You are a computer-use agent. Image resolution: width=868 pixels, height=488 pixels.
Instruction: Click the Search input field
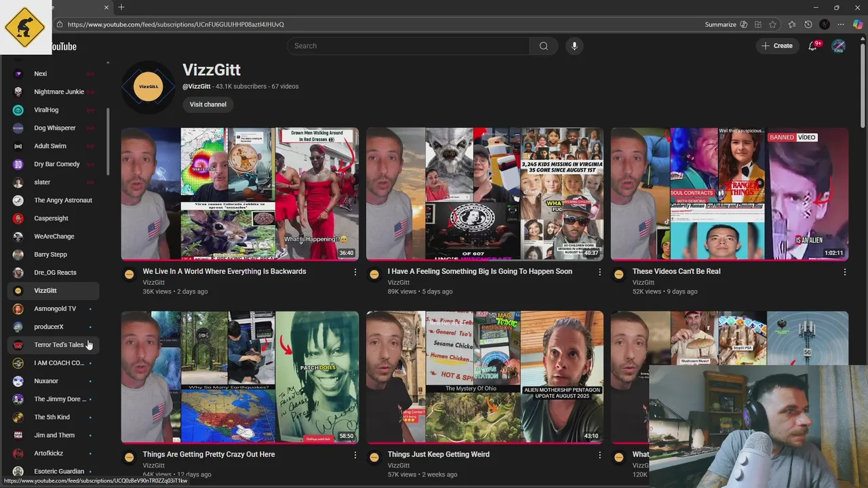(x=409, y=46)
